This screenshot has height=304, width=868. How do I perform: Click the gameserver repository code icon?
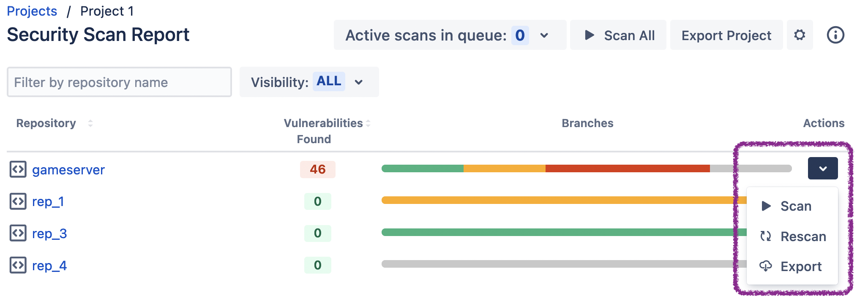18,169
